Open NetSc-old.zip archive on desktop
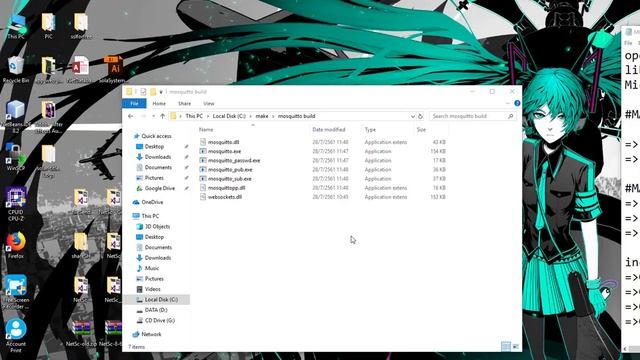Viewport: 640px width, 360px height. (x=81, y=333)
